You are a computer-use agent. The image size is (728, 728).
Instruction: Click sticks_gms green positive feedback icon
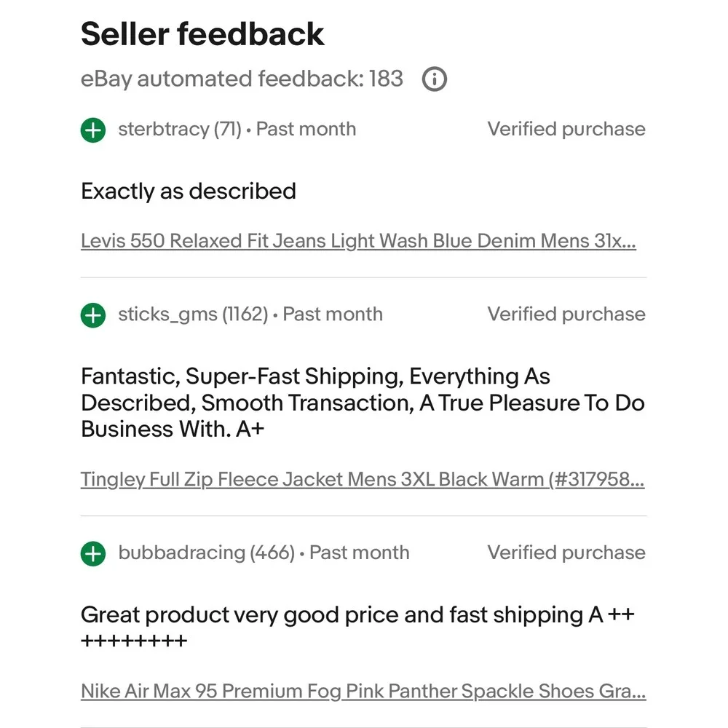(93, 315)
